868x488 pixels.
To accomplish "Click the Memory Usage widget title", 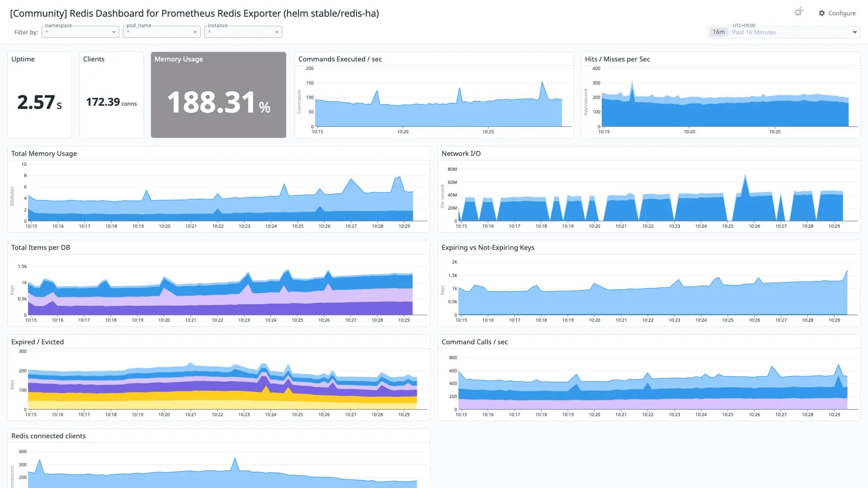I will tap(179, 59).
